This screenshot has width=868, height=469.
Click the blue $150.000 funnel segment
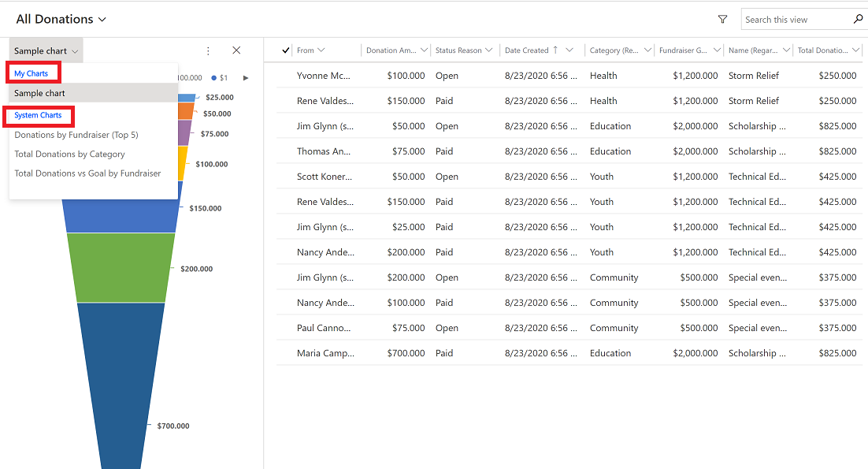tap(121, 216)
